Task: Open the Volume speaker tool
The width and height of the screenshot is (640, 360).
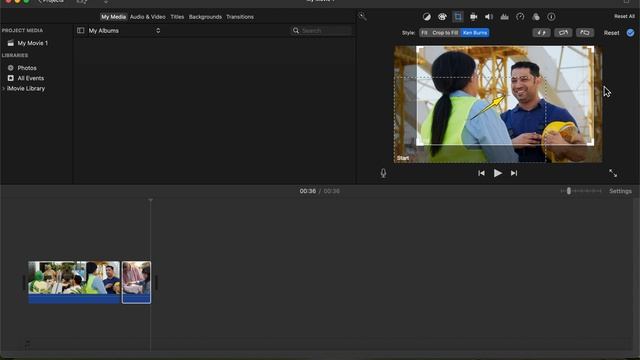Action: (489, 17)
